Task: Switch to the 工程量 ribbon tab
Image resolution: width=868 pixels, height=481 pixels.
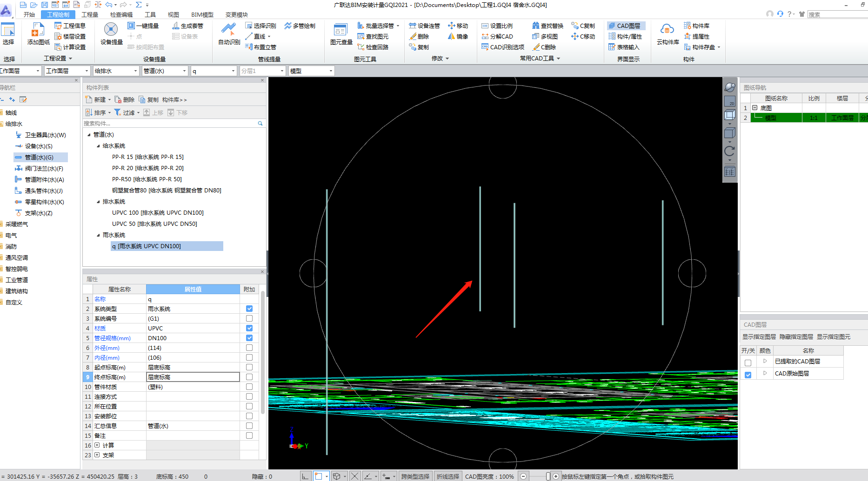Action: point(89,14)
